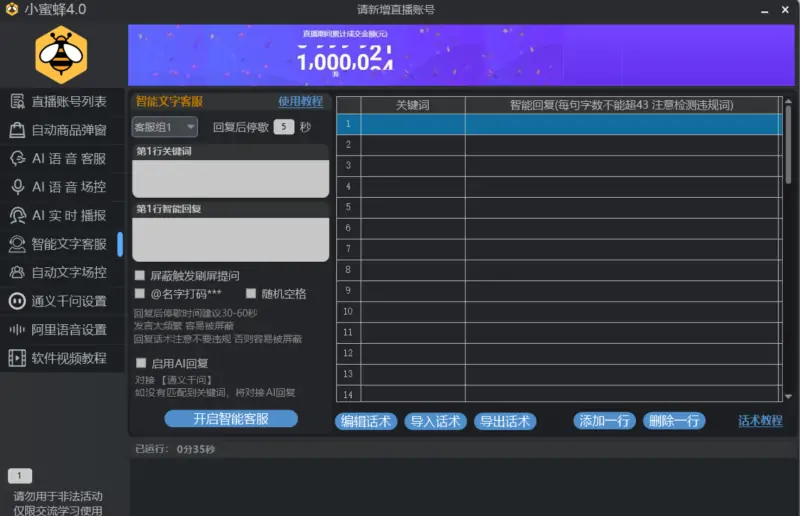Open 通义千问设置 via its round icon
Viewport: 800px width, 516px height.
point(16,301)
